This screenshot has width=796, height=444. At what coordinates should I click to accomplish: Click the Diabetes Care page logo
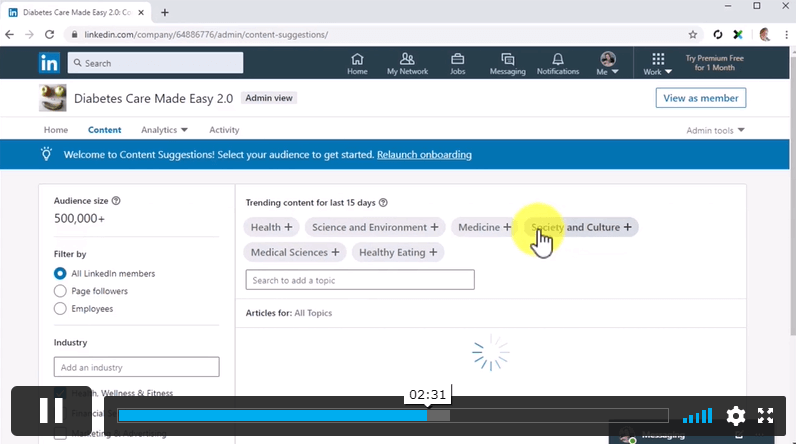[x=53, y=98]
